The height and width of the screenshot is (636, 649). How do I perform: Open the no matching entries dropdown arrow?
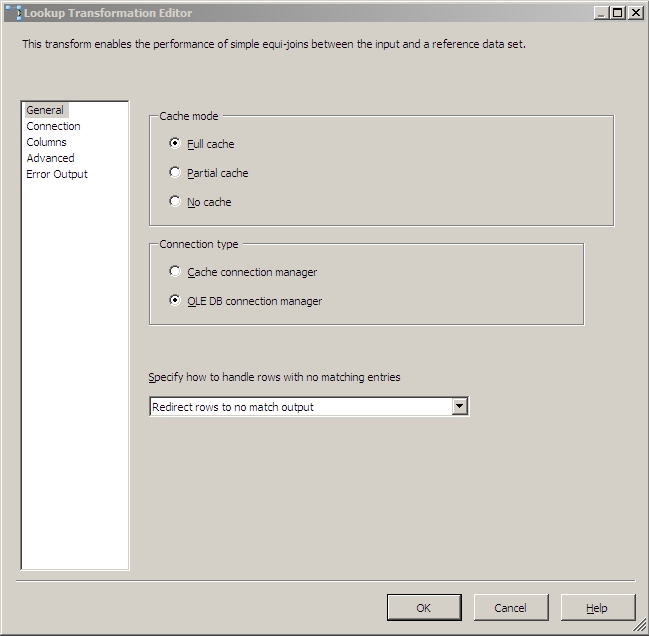click(460, 407)
